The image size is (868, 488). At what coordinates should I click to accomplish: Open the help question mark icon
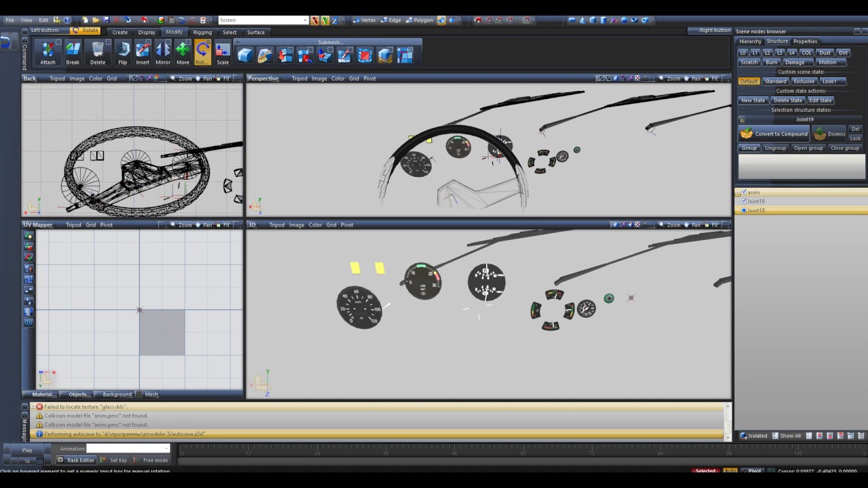point(67,20)
